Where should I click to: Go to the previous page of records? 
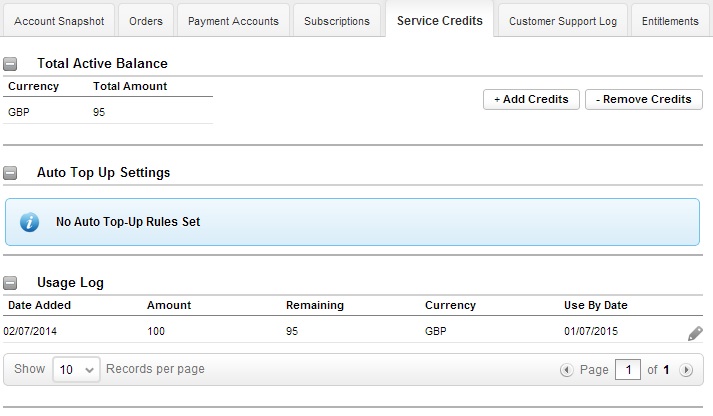(567, 370)
